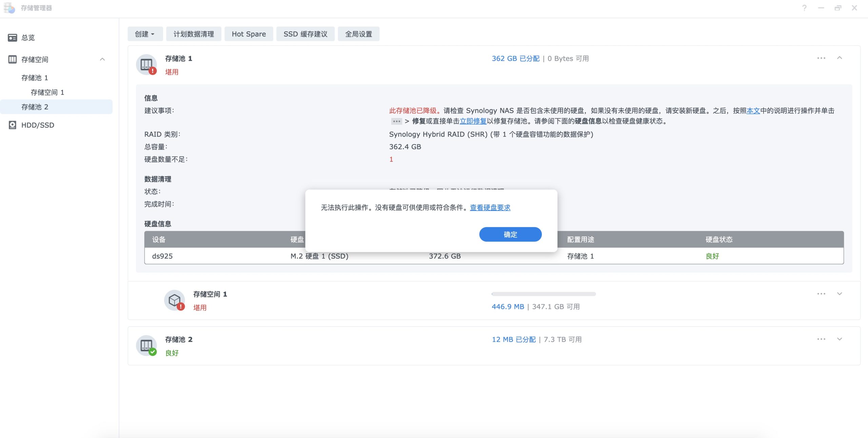
Task: Click the ds925 device cell
Action: [x=162, y=256]
